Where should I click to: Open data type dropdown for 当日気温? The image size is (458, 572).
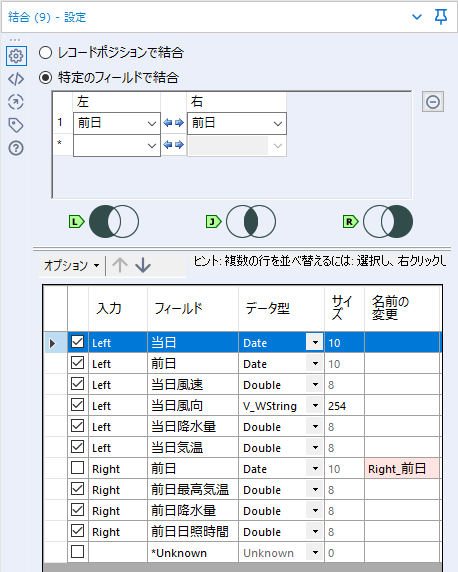(315, 448)
